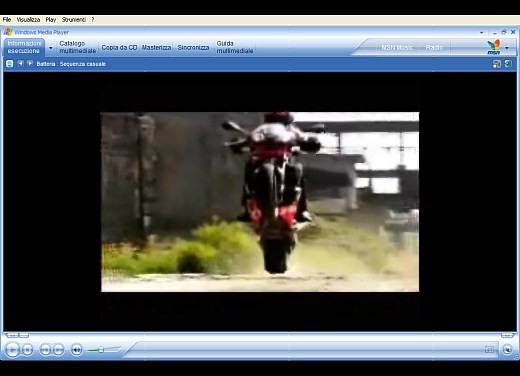Open the Masterizza tab
Image resolution: width=520 pixels, height=376 pixels.
[x=156, y=48]
